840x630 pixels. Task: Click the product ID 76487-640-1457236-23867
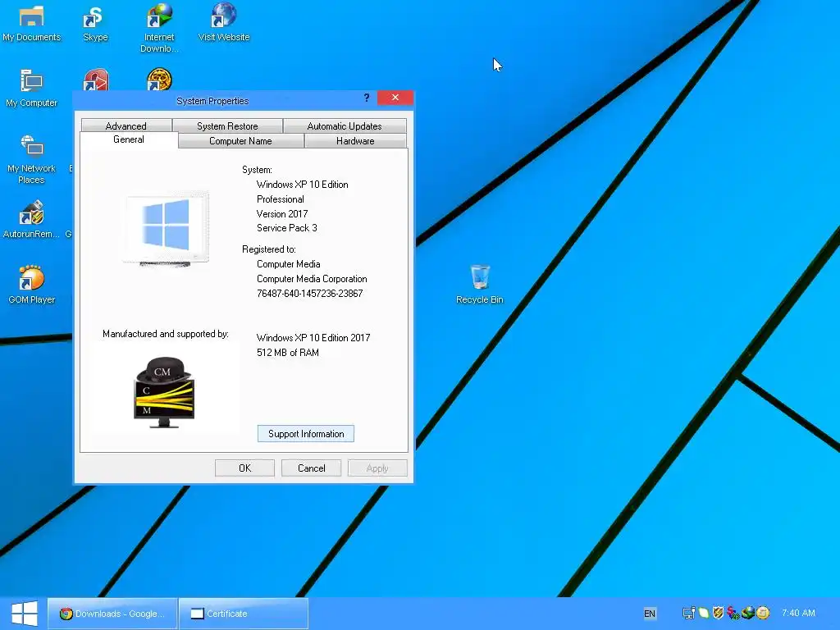(x=309, y=294)
